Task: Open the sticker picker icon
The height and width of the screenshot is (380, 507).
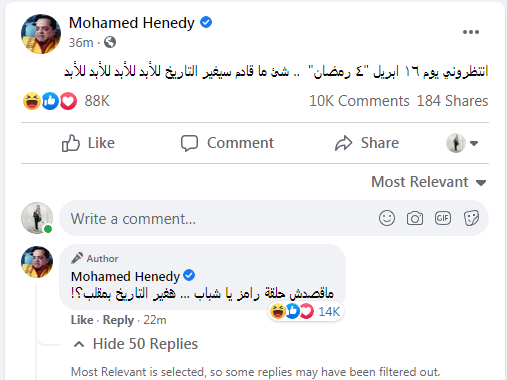Action: pyautogui.click(x=471, y=218)
